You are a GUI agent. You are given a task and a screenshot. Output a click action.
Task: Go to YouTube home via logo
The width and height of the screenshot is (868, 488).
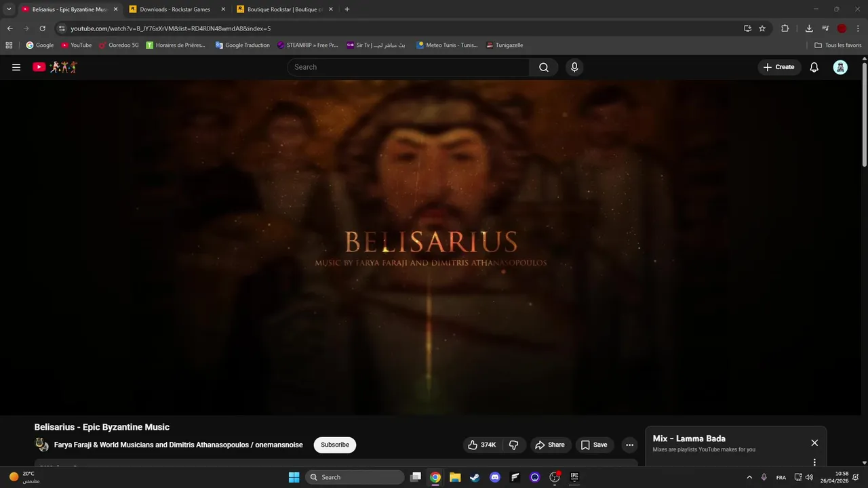coord(55,67)
